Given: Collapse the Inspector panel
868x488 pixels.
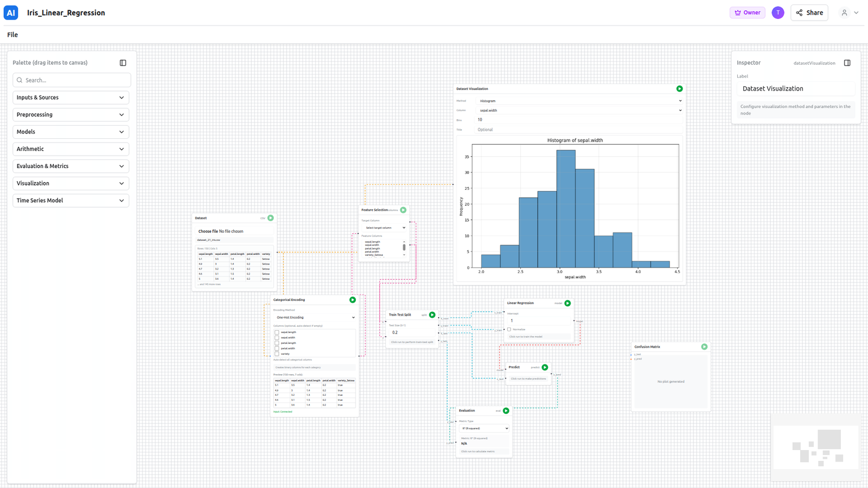Looking at the screenshot, I should [847, 63].
